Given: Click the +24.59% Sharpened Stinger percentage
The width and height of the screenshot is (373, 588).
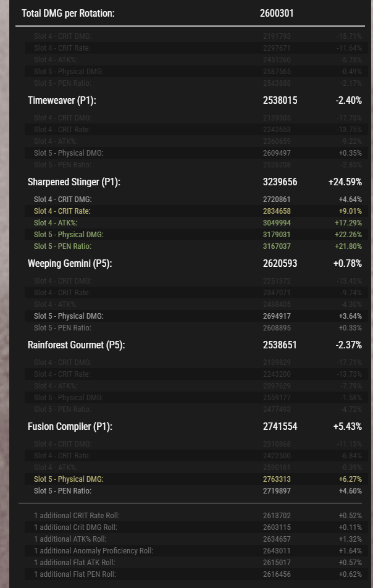Looking at the screenshot, I should coord(345,182).
